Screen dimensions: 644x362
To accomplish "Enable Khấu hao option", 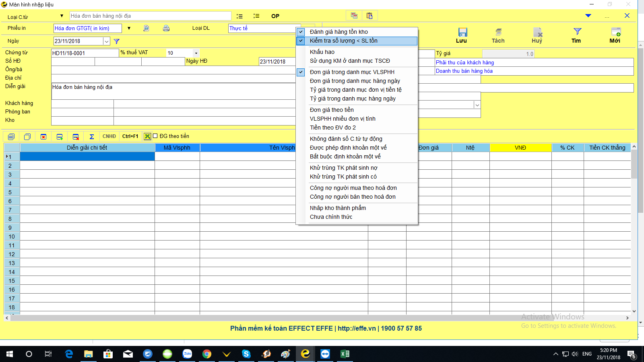I will point(357,52).
